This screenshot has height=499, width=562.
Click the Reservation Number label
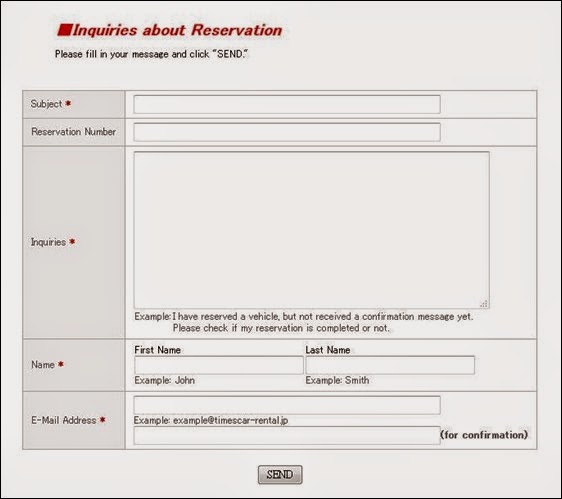tap(73, 132)
